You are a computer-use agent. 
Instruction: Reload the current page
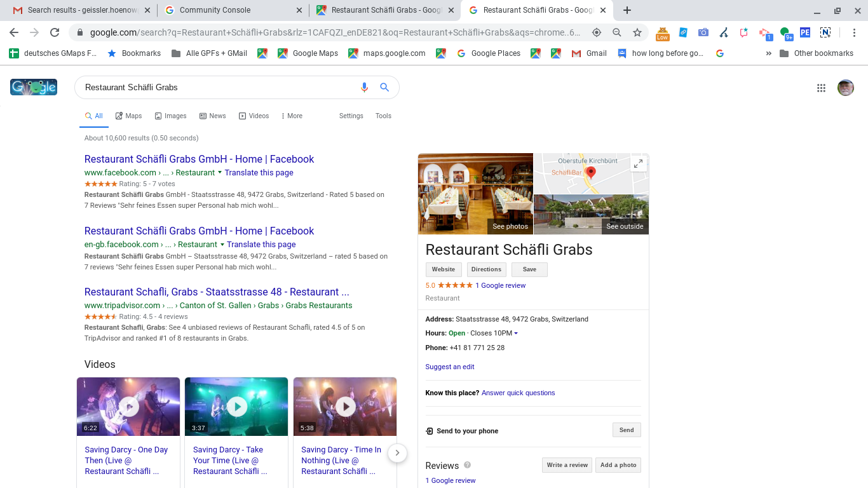(55, 32)
